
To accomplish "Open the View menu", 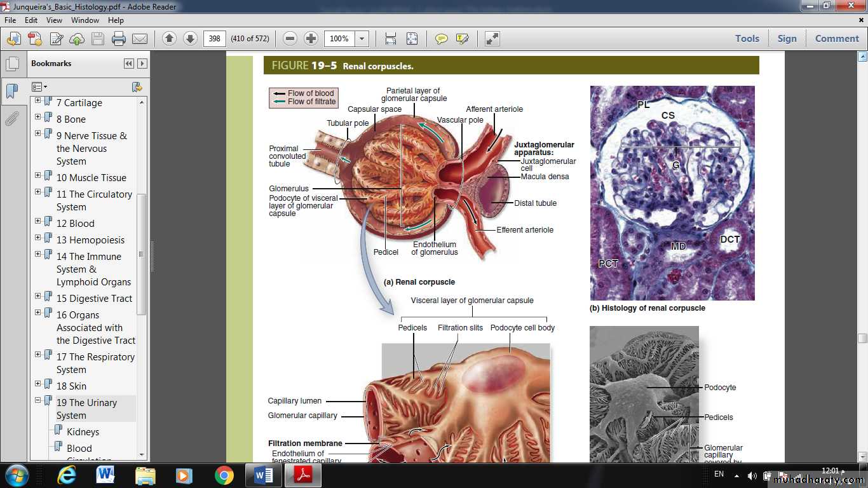I will point(54,20).
